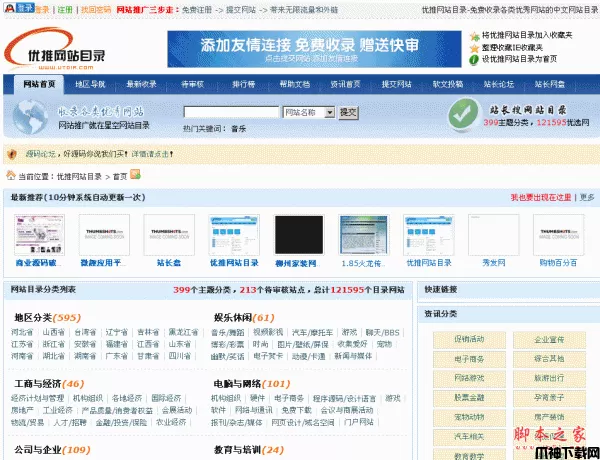The height and width of the screenshot is (460, 600).
Task: Click the shield icon in the yellow notice bar
Action: pos(13,155)
